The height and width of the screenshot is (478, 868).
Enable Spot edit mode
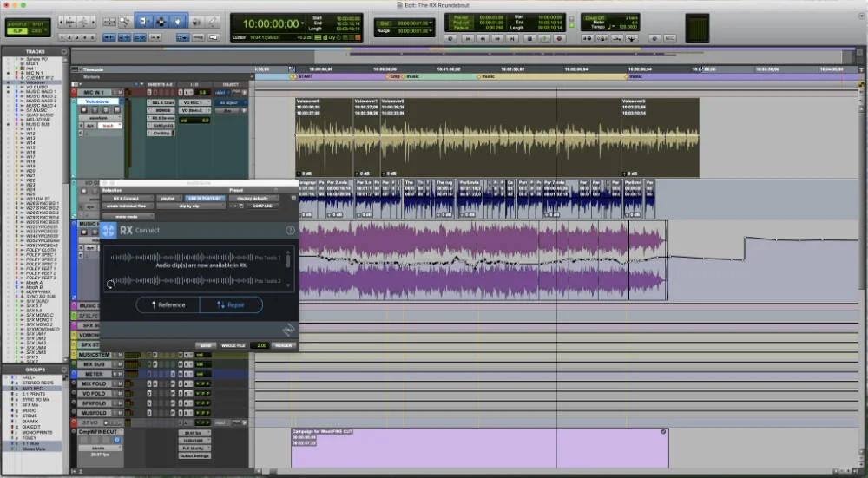point(37,24)
